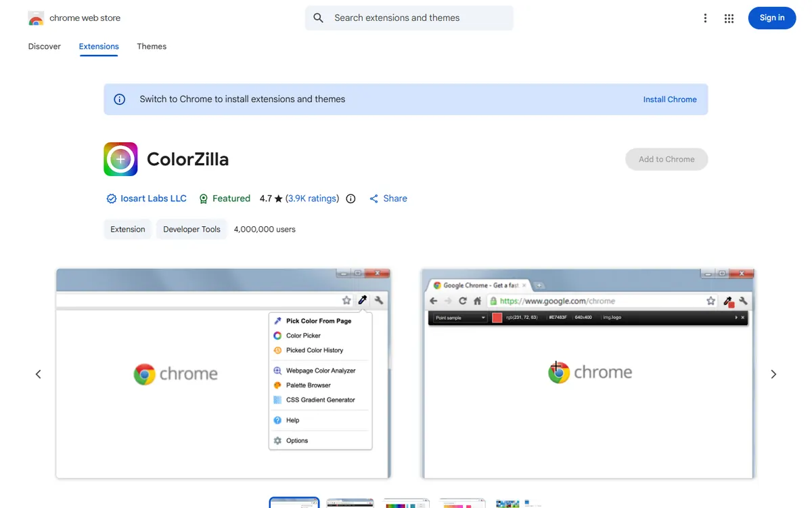Image resolution: width=812 pixels, height=508 pixels.
Task: Click the magnifier icon in search bar
Action: click(x=319, y=18)
